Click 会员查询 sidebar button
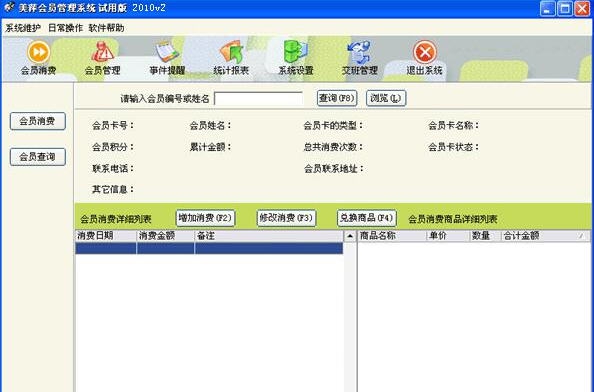The image size is (594, 392). click(x=38, y=157)
